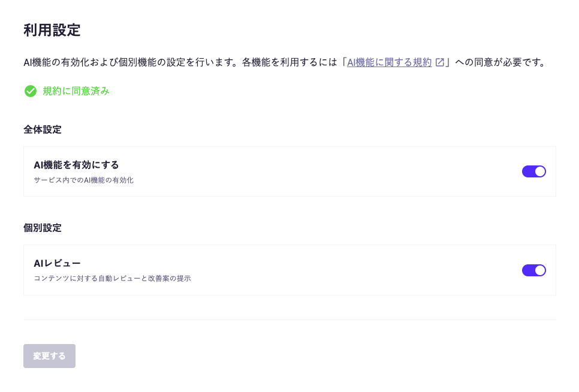Viewport: 579px width, 392px height.
Task: Click the 利用設定 page heading
Action: point(52,30)
